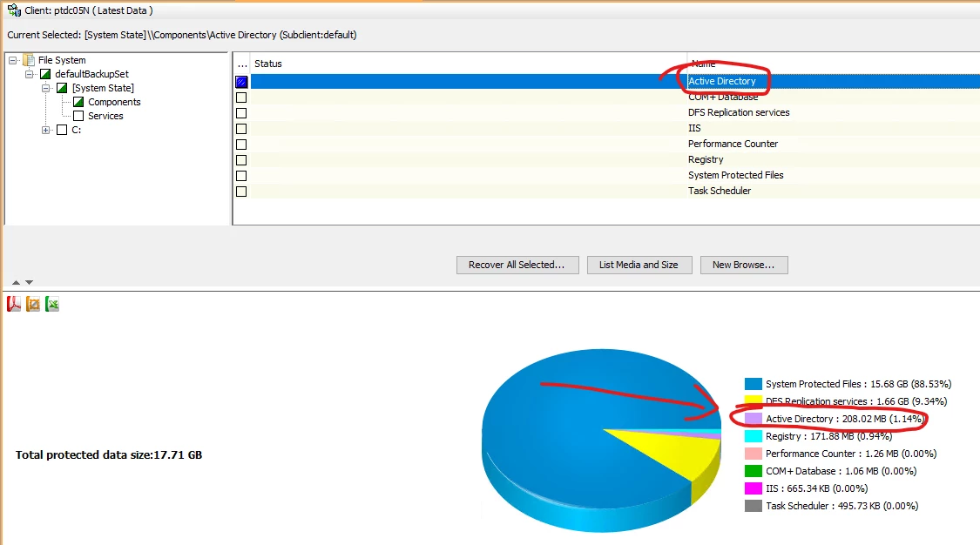Check the C: drive tree checkbox
The width and height of the screenshot is (980, 545).
[x=62, y=130]
